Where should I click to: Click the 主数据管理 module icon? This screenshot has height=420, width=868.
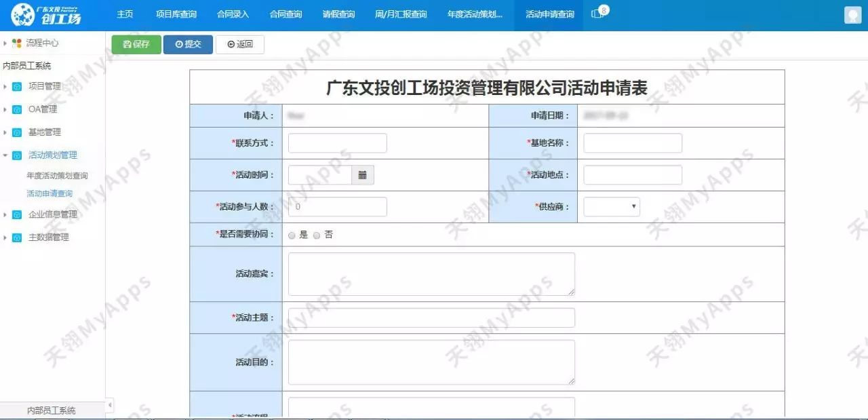click(17, 237)
